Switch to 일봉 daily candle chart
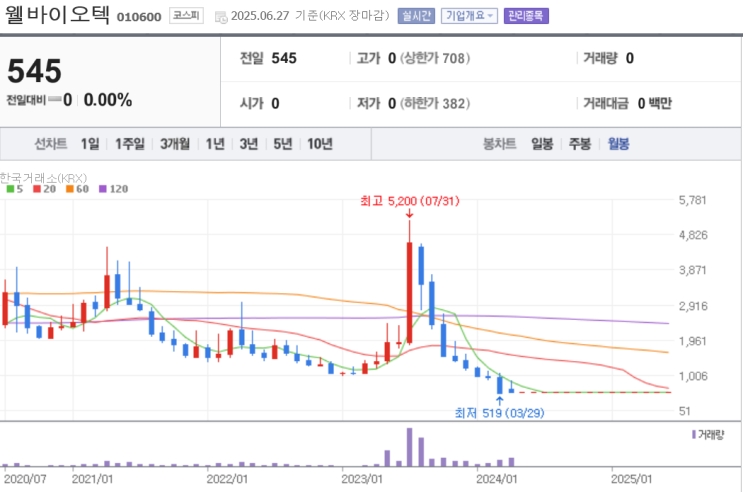 coord(542,144)
